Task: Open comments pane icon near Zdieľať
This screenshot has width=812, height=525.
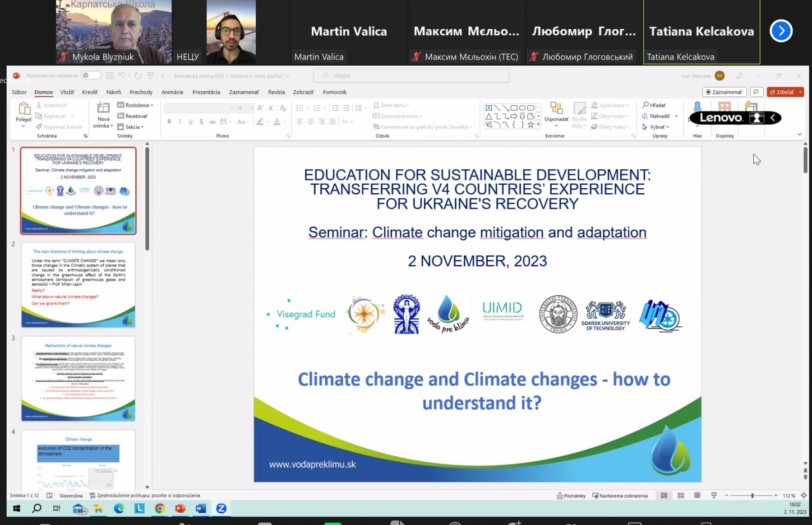Action: tap(756, 92)
